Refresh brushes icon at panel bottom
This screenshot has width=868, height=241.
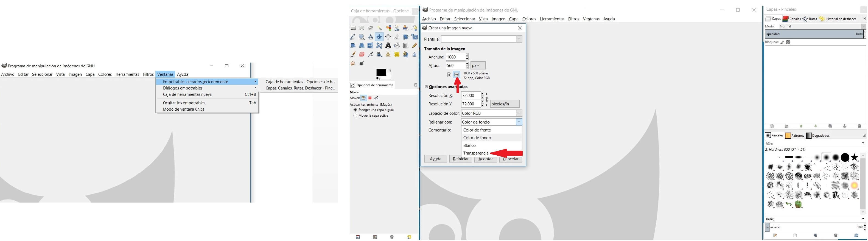[x=856, y=236]
